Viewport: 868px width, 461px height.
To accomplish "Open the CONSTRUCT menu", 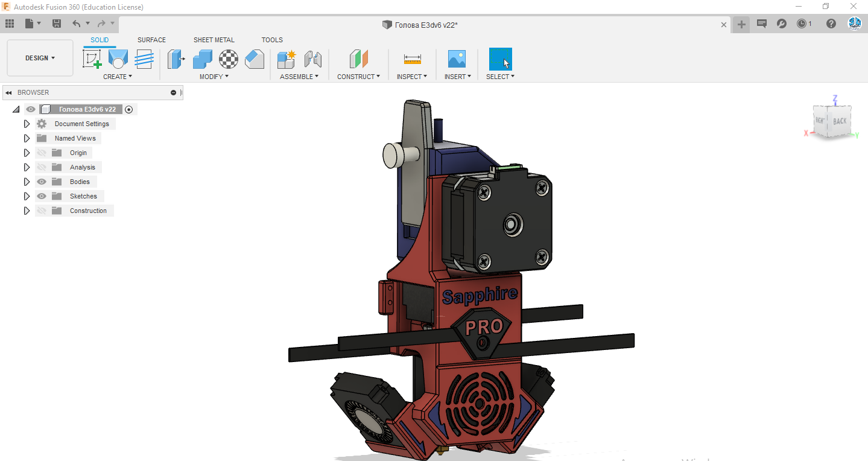I will point(359,77).
